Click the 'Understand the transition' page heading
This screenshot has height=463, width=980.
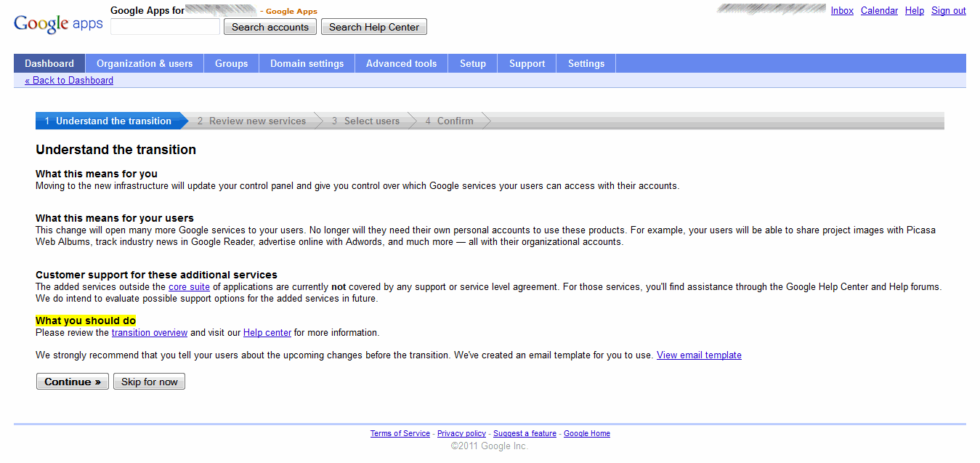pos(116,150)
